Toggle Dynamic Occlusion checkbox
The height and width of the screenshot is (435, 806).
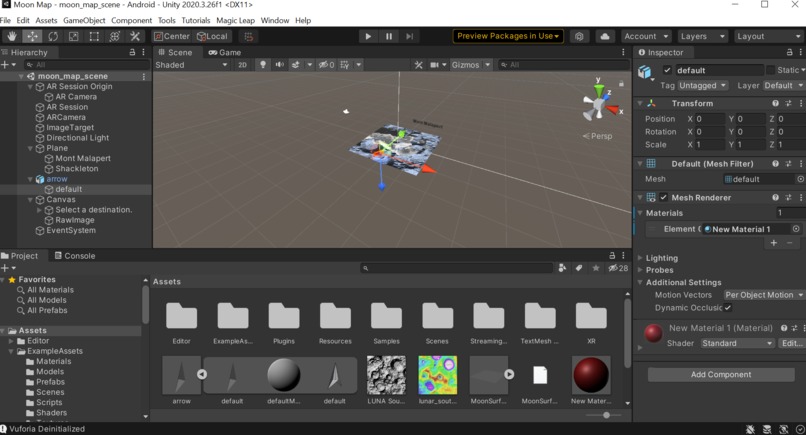click(728, 307)
